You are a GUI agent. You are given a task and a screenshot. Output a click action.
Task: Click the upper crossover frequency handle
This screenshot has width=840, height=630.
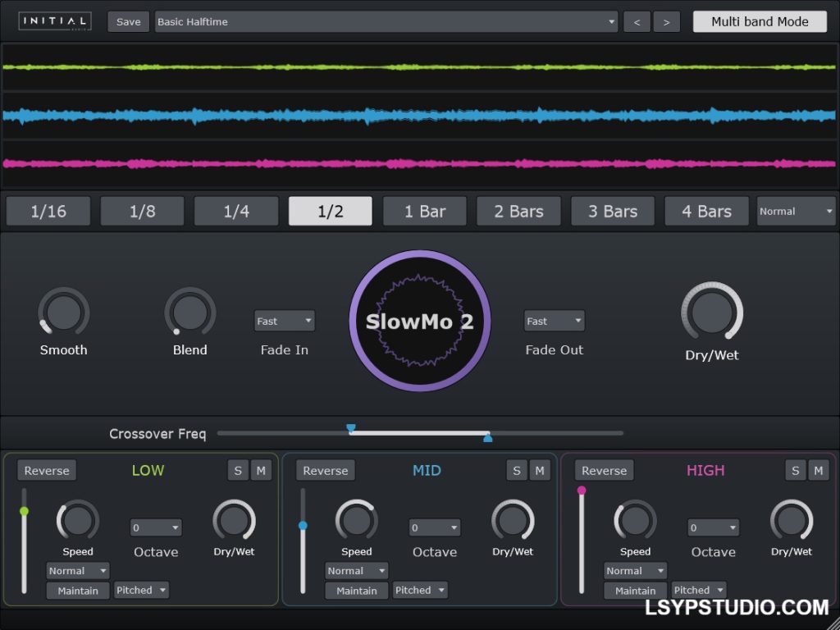351,428
